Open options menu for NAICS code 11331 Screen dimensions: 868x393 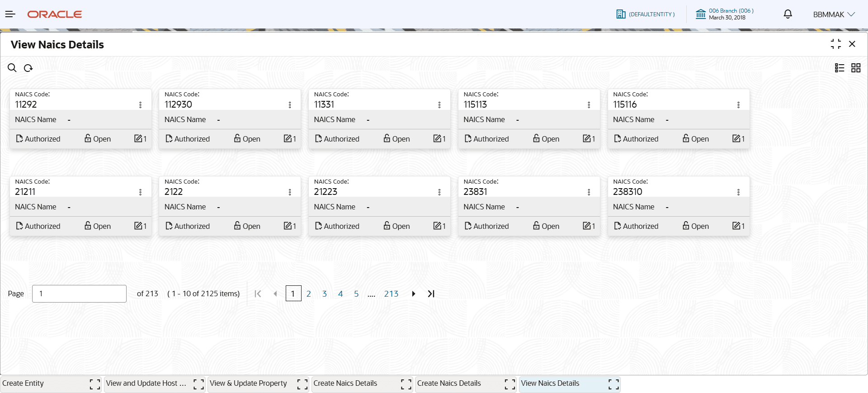pos(439,105)
